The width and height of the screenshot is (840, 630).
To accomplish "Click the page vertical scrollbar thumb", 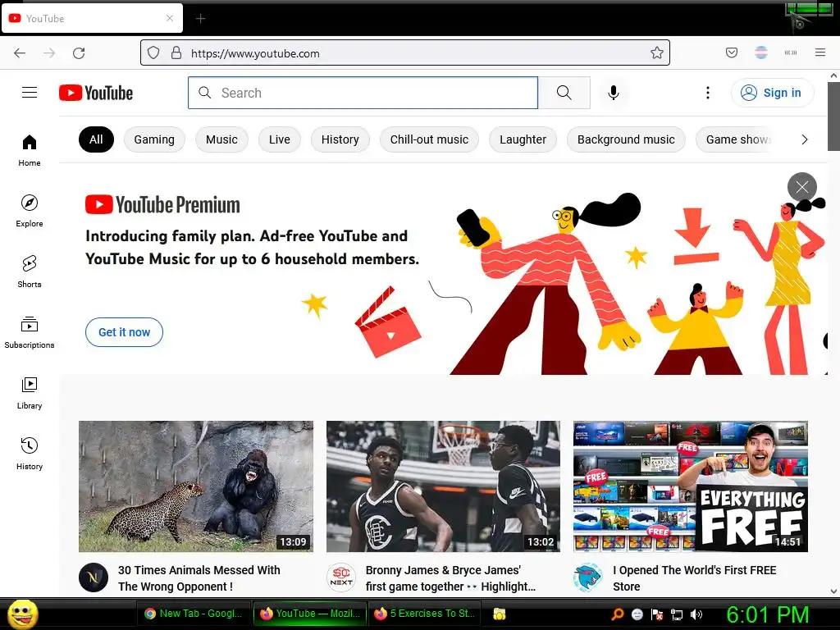I will (833, 116).
